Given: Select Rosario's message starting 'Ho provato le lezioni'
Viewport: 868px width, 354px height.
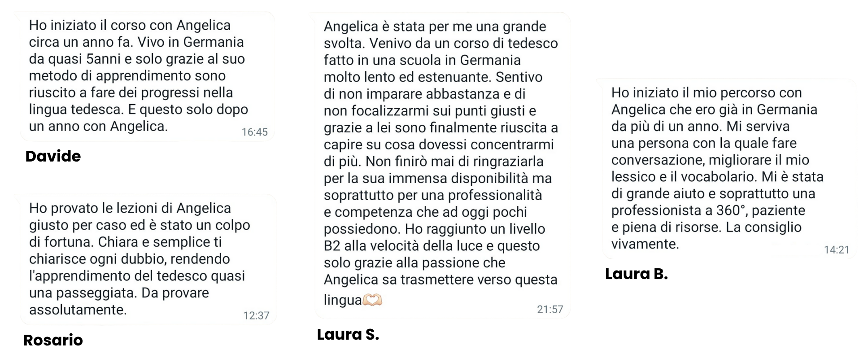Looking at the screenshot, I should click(x=148, y=259).
